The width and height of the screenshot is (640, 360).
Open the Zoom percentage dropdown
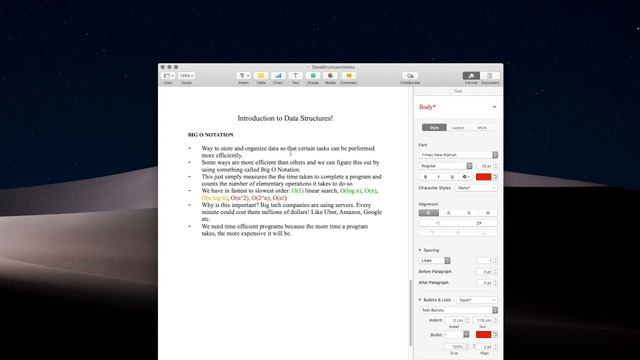[187, 76]
